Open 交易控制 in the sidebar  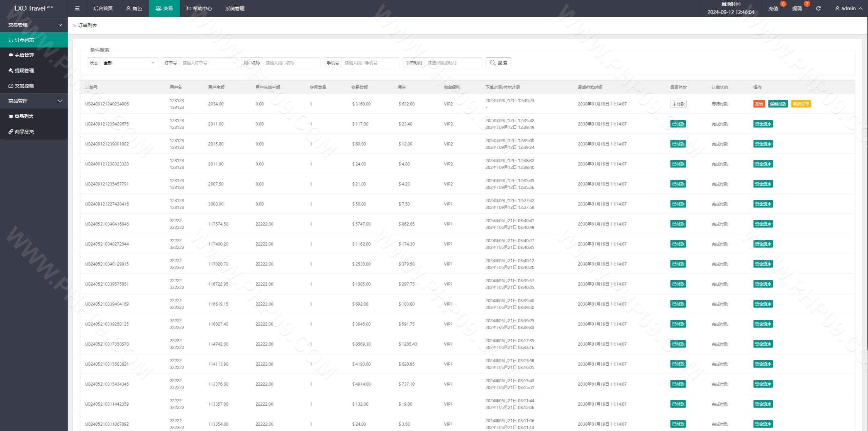click(21, 86)
